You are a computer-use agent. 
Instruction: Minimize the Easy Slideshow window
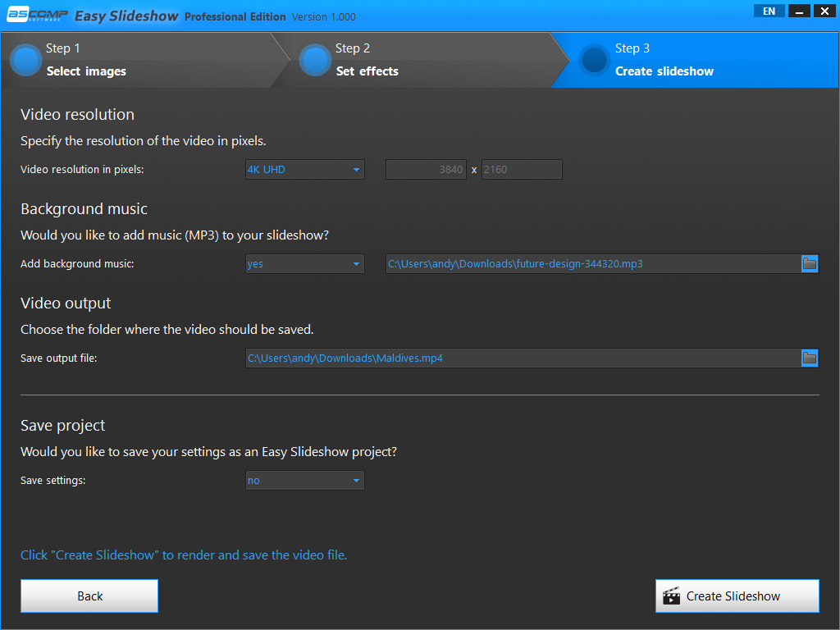799,11
